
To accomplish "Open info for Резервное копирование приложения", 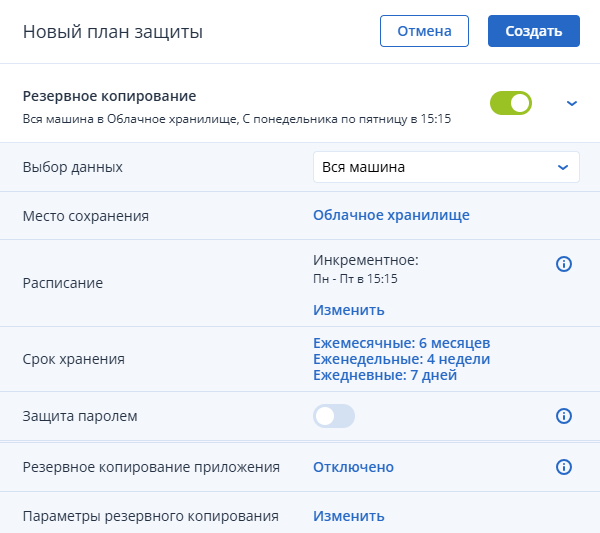I will coord(564,467).
